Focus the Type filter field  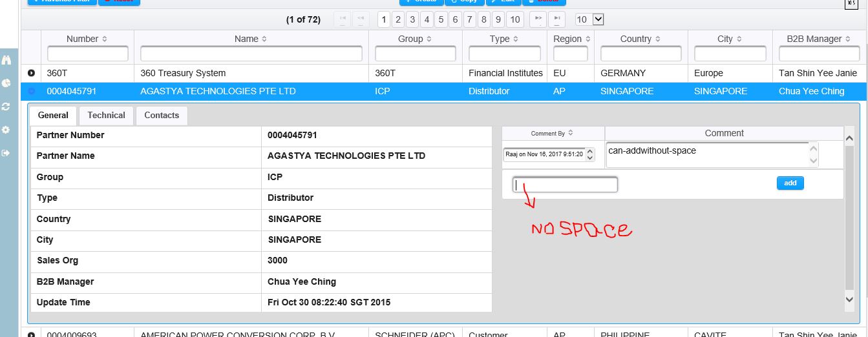coord(505,53)
